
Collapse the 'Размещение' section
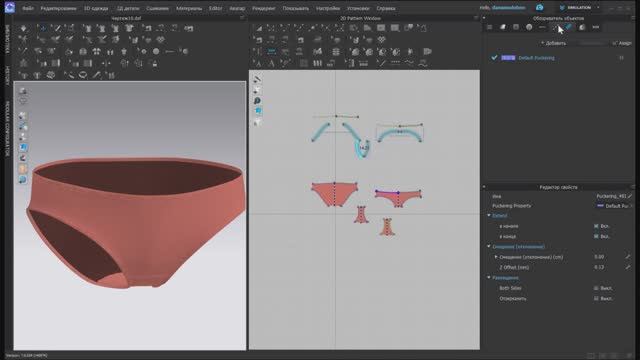489,278
